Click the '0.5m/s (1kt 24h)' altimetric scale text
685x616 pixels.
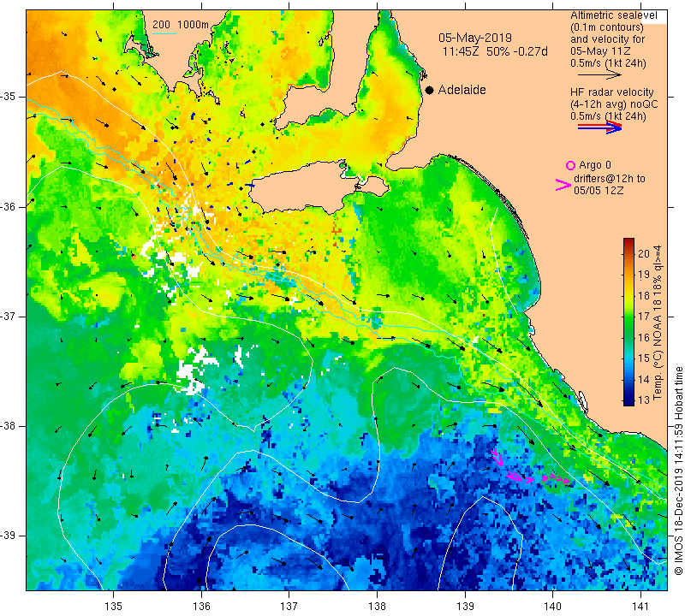pyautogui.click(x=608, y=63)
